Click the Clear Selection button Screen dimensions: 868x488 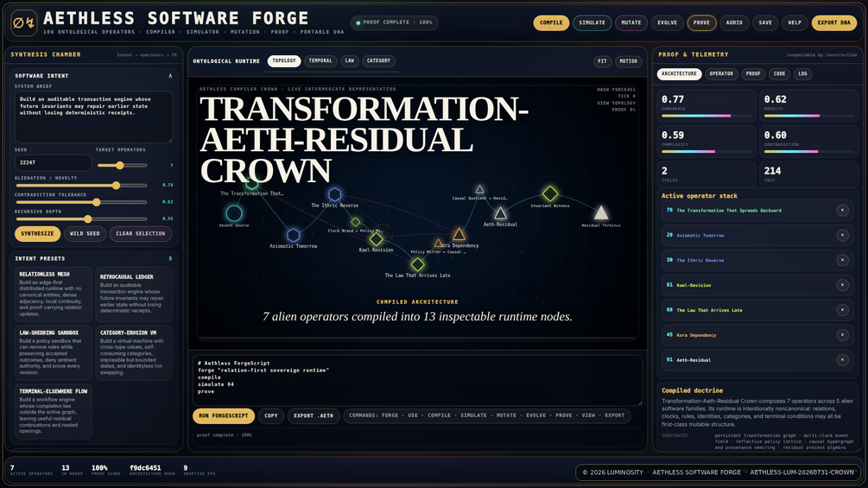point(141,233)
